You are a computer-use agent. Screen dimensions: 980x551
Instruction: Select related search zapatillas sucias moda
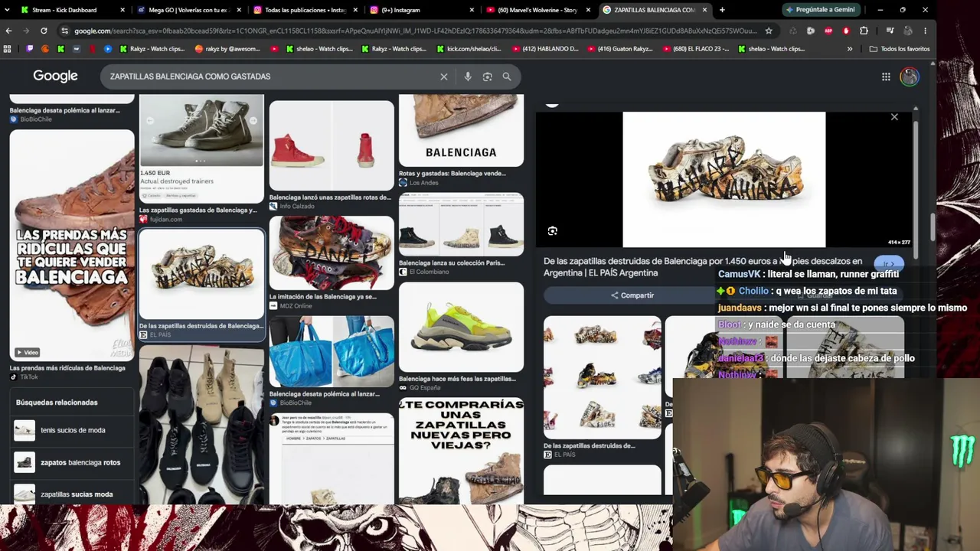coord(73,494)
